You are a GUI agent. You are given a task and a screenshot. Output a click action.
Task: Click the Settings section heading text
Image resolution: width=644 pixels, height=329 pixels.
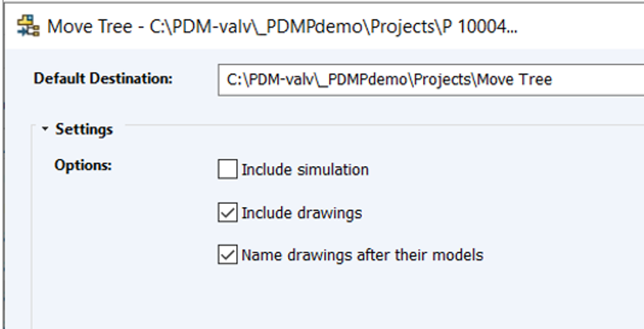84,130
